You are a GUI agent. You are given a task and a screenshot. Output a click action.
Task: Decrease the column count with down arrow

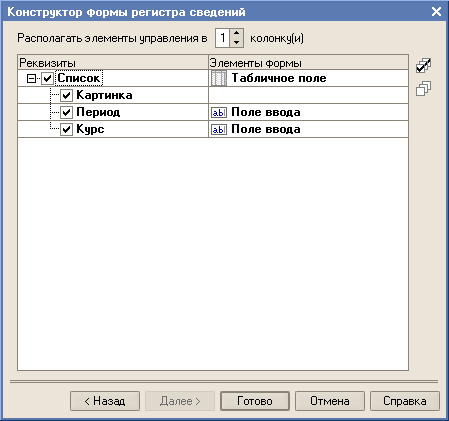click(236, 42)
